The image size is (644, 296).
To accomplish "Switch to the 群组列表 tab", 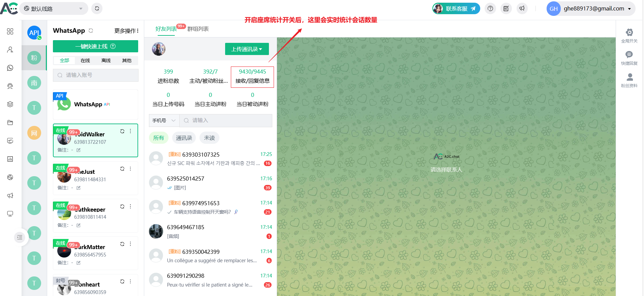I will point(198,29).
